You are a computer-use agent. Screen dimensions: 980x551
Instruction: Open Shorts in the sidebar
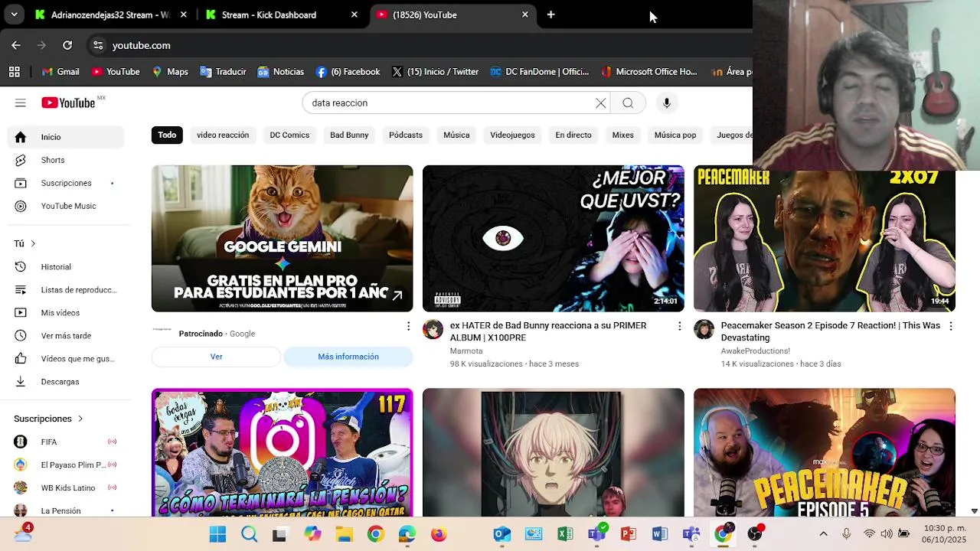65,160
